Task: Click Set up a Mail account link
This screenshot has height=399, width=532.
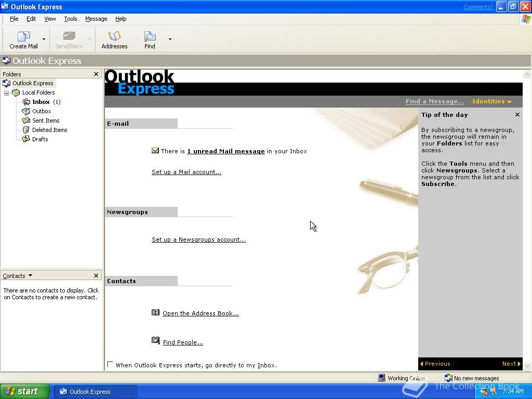Action: click(187, 171)
